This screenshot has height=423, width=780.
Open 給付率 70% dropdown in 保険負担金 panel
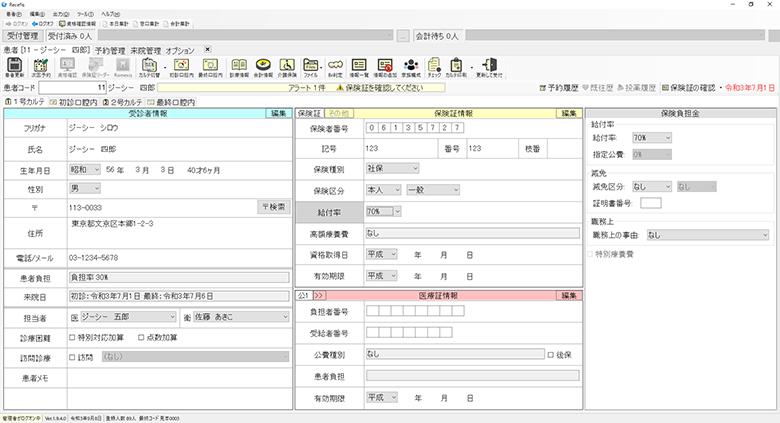tap(651, 138)
